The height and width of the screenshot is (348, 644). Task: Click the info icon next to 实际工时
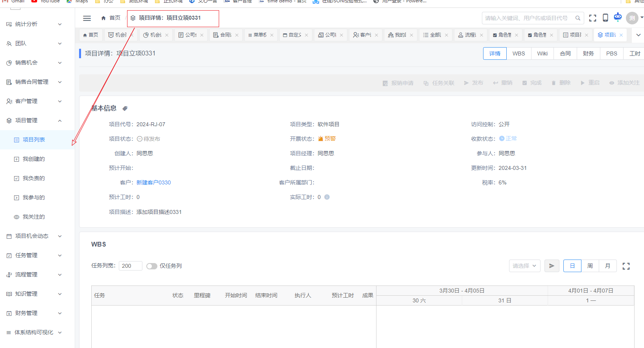327,197
